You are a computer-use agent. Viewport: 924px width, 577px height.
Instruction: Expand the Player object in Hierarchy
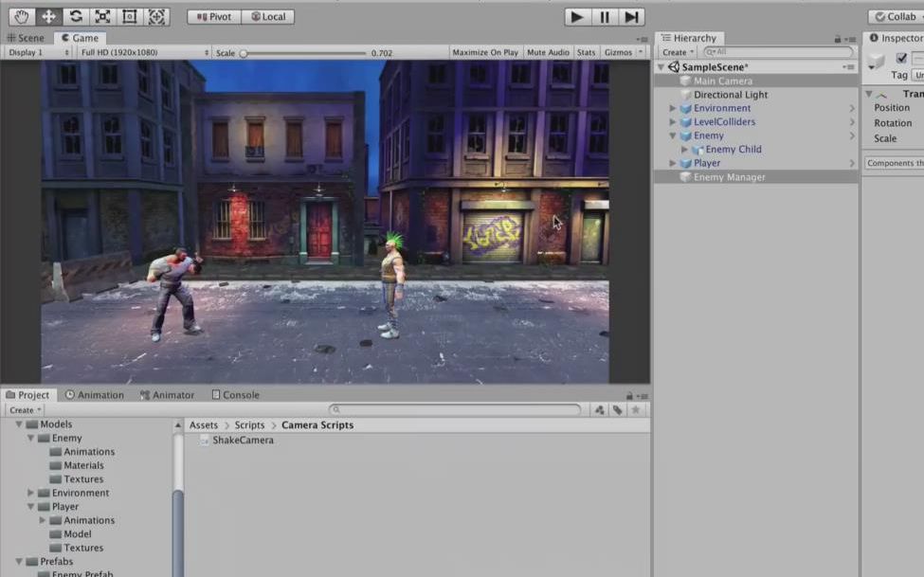673,162
